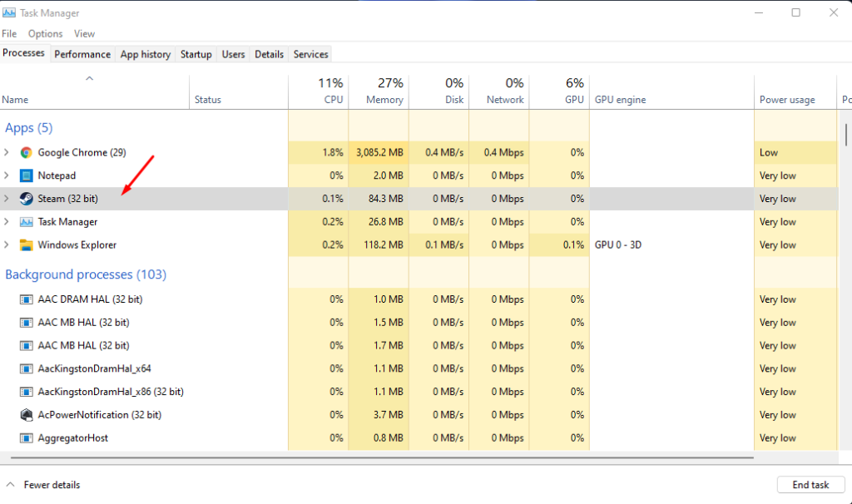Select the AacKingstonDramHal_x64 process name
852x504 pixels.
tap(95, 368)
